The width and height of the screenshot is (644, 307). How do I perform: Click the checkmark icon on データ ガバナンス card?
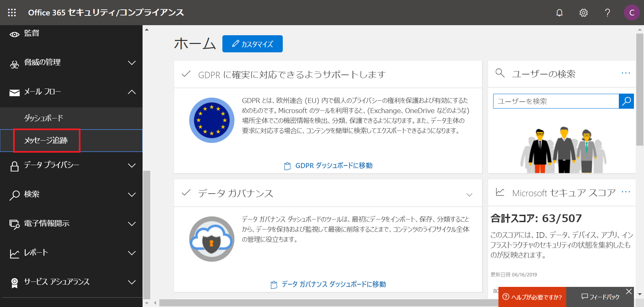pyautogui.click(x=186, y=193)
